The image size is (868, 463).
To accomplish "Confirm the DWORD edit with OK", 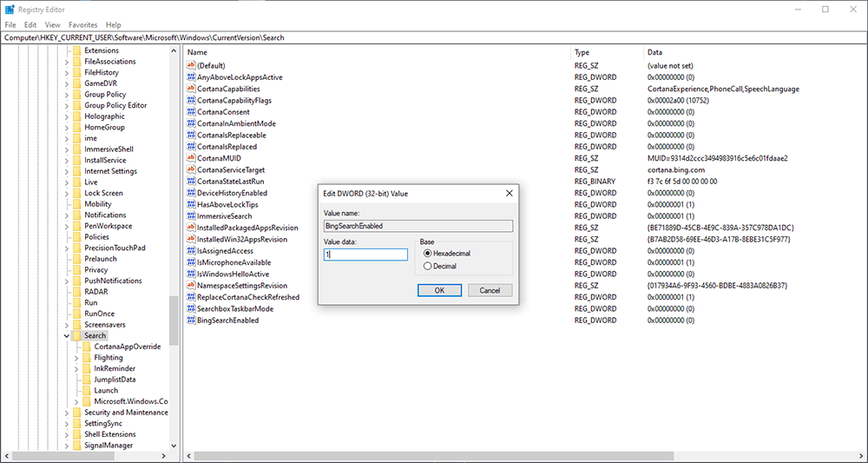I will click(439, 290).
